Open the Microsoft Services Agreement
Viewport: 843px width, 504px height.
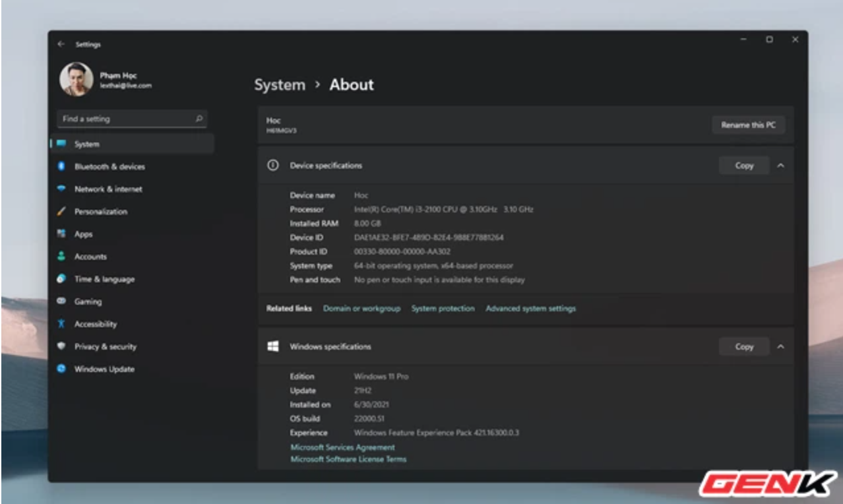pyautogui.click(x=342, y=447)
